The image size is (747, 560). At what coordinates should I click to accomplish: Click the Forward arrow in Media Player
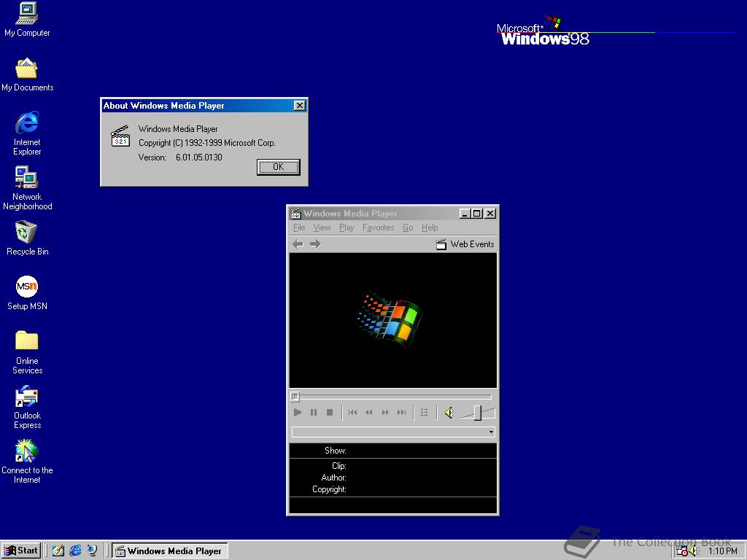[315, 244]
